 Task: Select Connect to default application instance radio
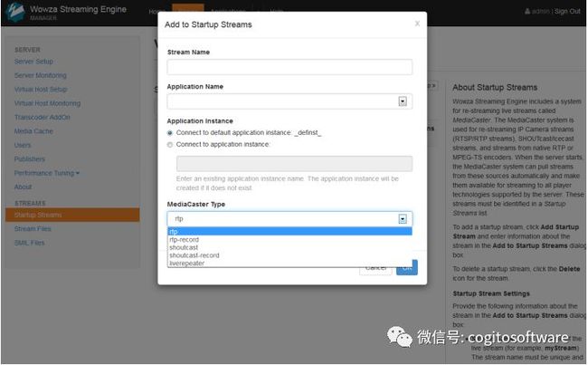point(170,133)
